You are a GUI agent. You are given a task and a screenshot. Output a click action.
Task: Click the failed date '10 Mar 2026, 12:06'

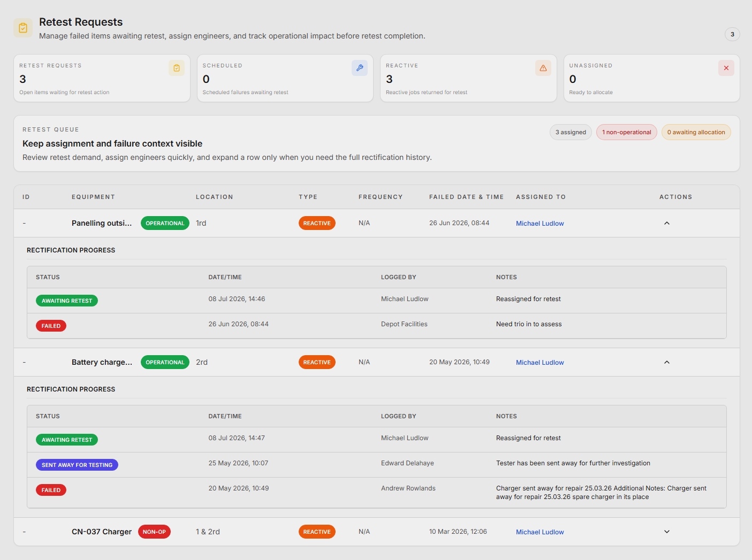click(x=458, y=532)
